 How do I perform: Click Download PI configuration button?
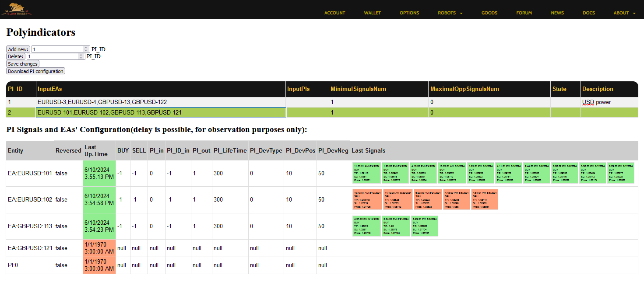(35, 71)
